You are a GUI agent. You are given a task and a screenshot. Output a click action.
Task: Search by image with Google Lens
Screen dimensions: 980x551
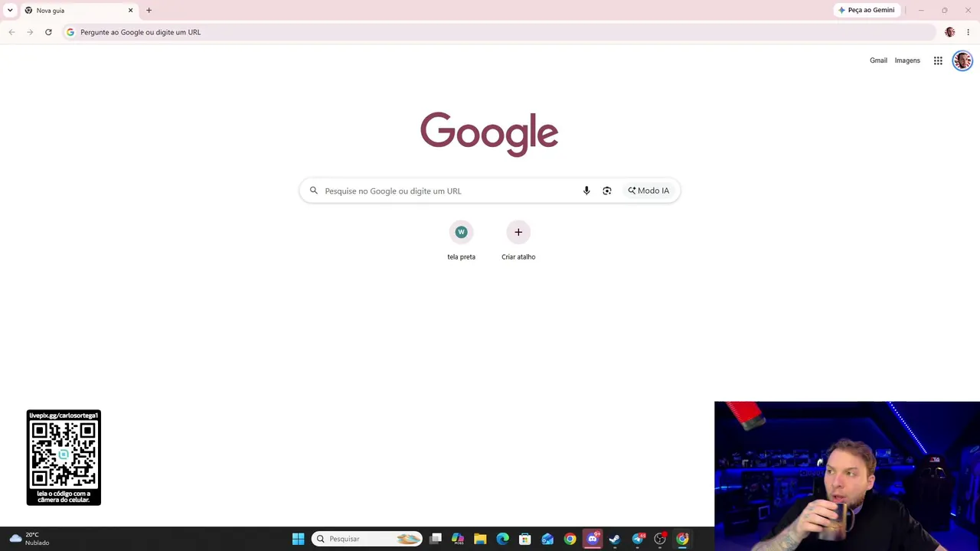pyautogui.click(x=607, y=191)
